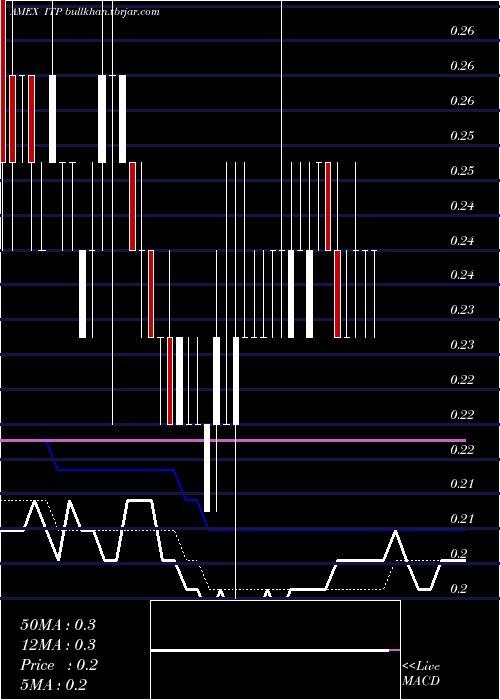The width and height of the screenshot is (500, 700).
Task: Click the <<Live MACD label
Action: (x=421, y=674)
